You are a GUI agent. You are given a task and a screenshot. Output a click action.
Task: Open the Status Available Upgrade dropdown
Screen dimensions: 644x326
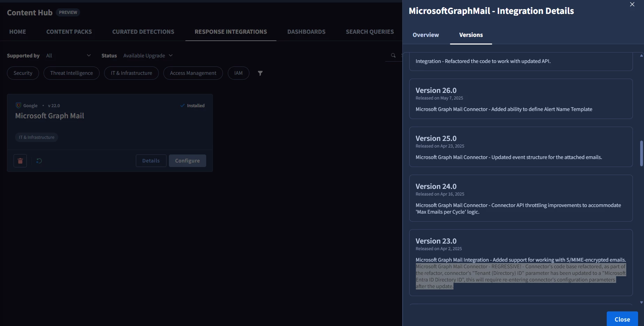pos(148,56)
